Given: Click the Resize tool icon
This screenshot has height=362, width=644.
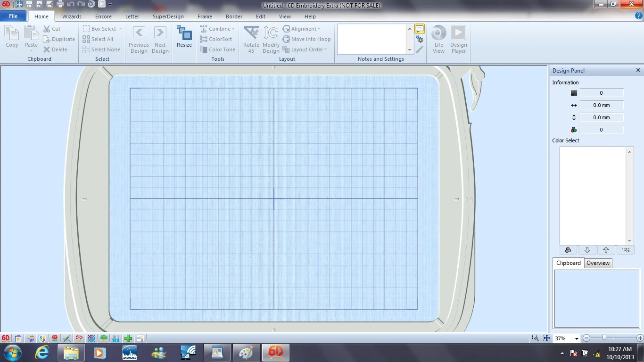Looking at the screenshot, I should (x=184, y=33).
